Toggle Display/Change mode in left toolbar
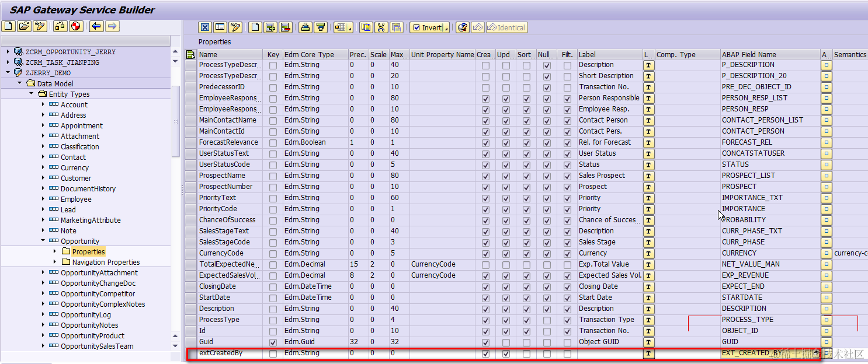 40,26
